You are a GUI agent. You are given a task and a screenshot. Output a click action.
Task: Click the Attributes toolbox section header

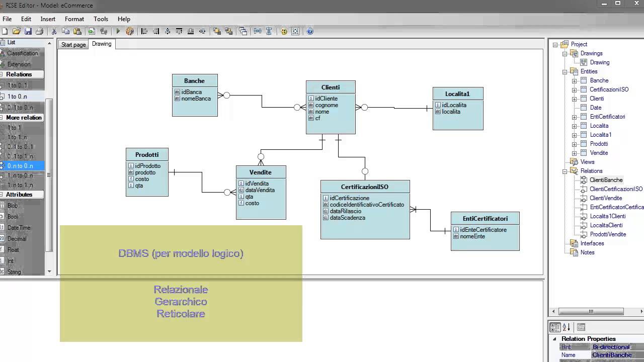[x=22, y=195]
